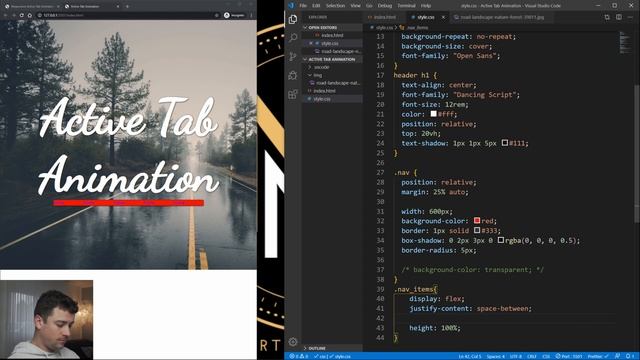The width and height of the screenshot is (640, 360).
Task: Click the browser Back arrow
Action: (5, 15)
